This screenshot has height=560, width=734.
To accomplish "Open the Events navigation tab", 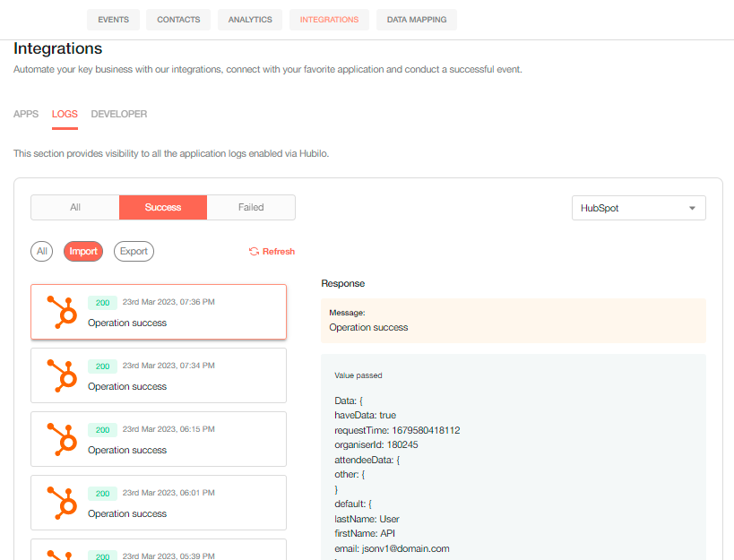I will 113,20.
